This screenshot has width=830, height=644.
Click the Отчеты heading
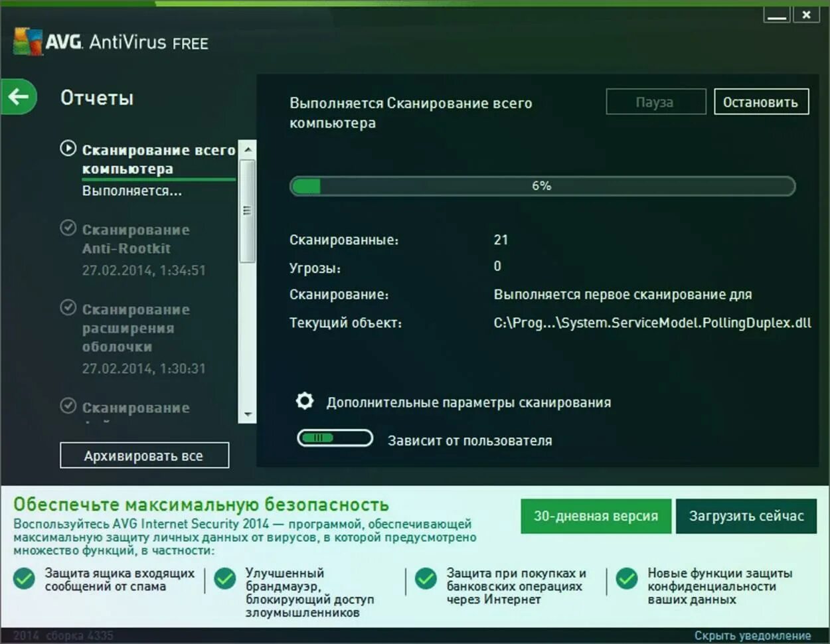click(x=97, y=98)
